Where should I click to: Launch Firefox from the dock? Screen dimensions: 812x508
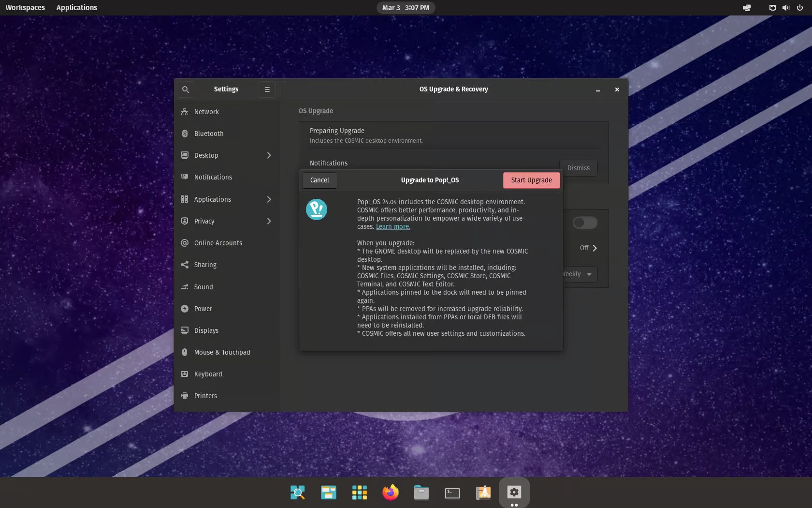click(x=390, y=493)
